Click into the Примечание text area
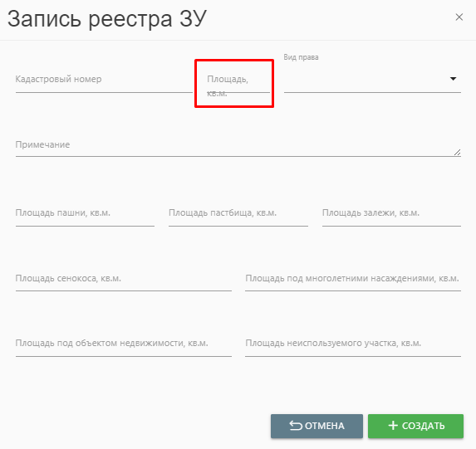 tap(238, 144)
